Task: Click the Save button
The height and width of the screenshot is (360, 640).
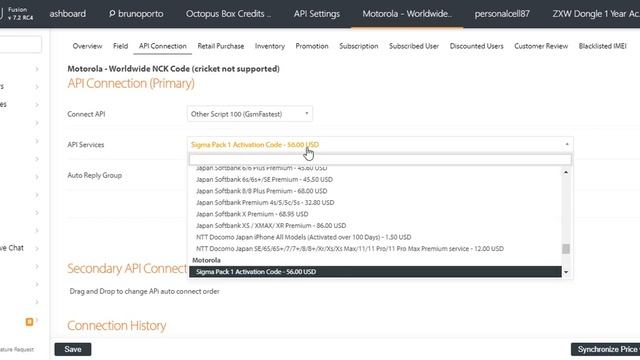Action: [73, 349]
